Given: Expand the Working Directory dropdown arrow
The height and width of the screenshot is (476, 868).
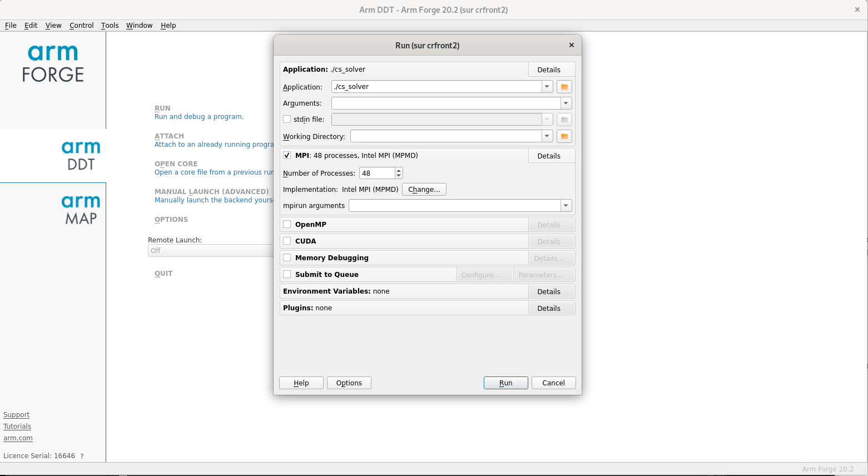Looking at the screenshot, I should coord(547,136).
